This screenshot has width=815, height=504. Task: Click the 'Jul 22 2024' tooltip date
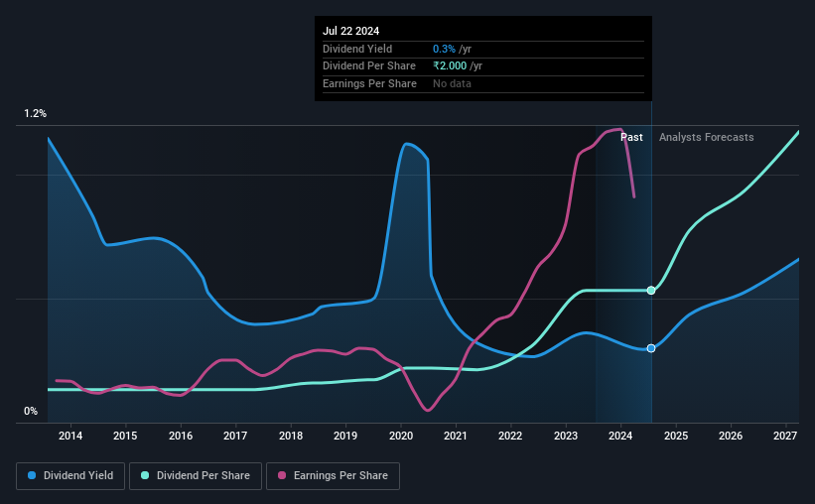pos(350,31)
